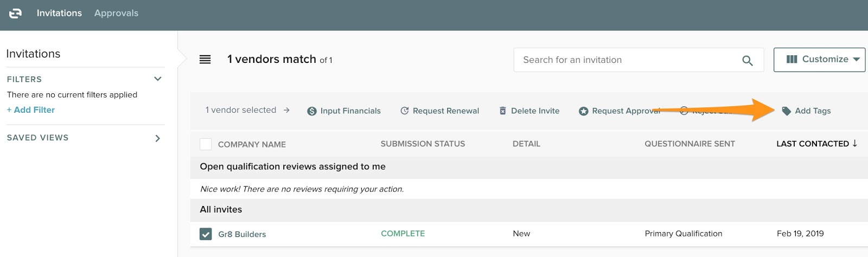The image size is (868, 257).
Task: Click the search magnifier icon
Action: (x=747, y=61)
